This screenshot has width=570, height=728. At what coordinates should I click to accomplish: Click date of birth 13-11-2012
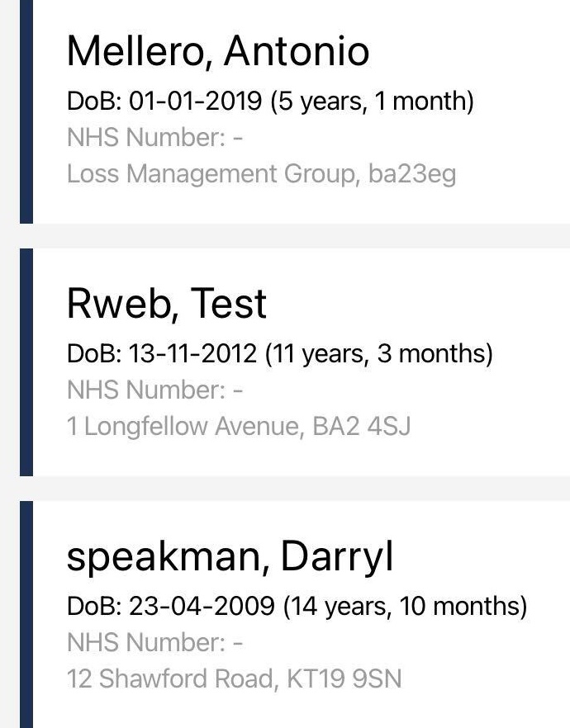coord(193,354)
